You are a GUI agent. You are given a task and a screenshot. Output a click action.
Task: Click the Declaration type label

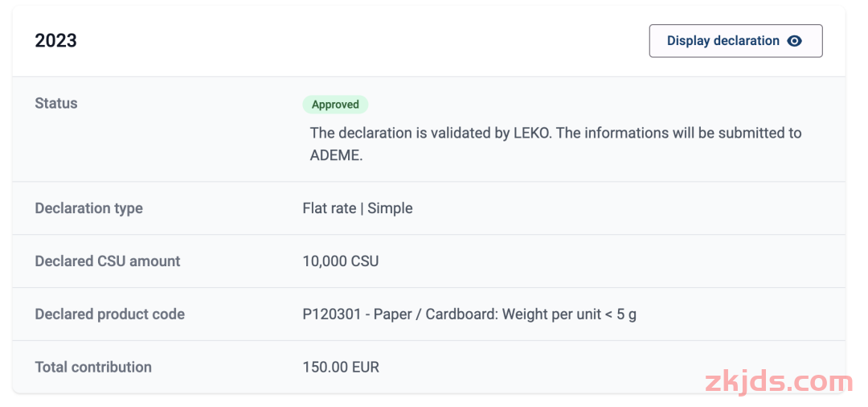click(88, 208)
